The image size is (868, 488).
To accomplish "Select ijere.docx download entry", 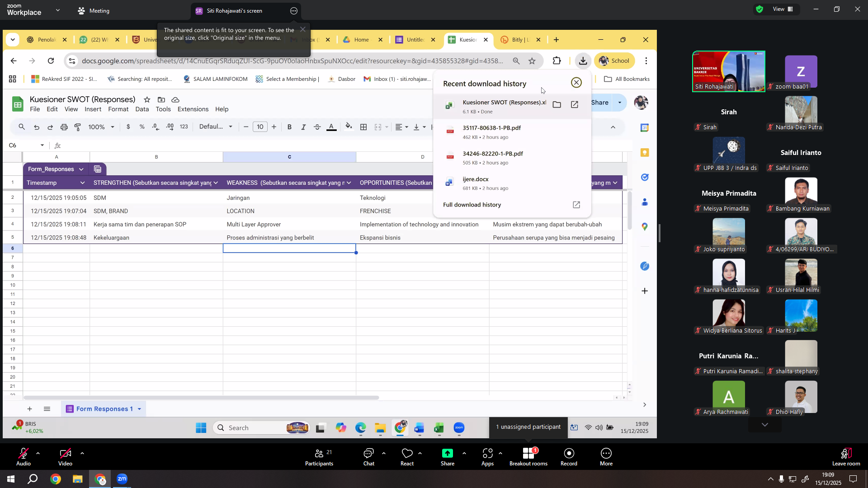I will click(512, 183).
